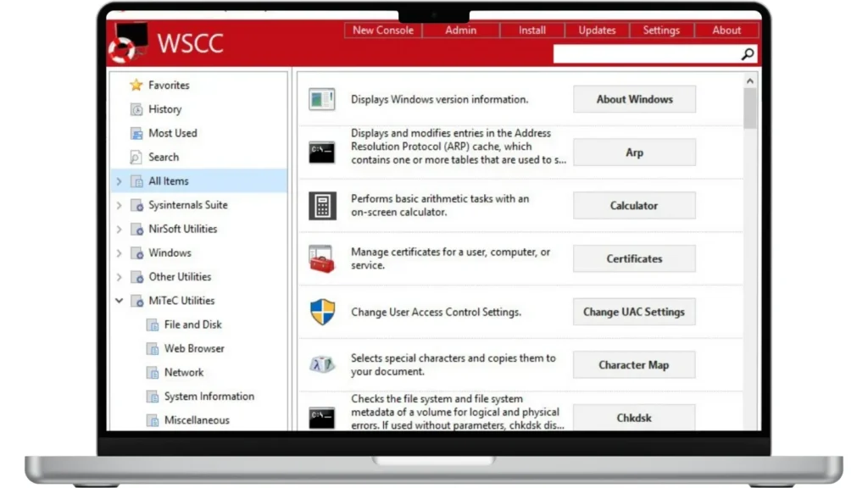Click the Calculator tool icon
This screenshot has height=488, width=868.
point(321,205)
